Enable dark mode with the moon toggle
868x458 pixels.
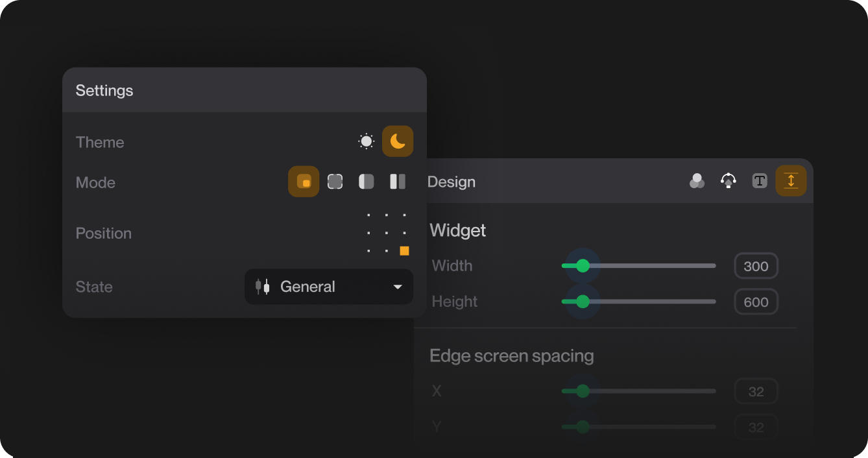pyautogui.click(x=398, y=141)
